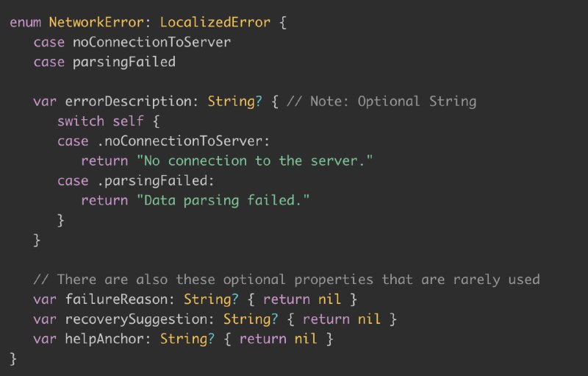The width and height of the screenshot is (588, 376).
Task: Click the enum keyword on first line
Action: [x=26, y=23]
